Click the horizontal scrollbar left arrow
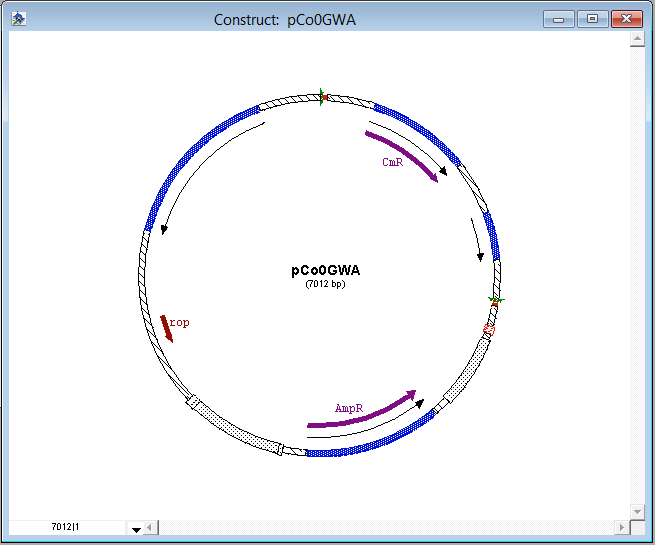The image size is (655, 545). 150,527
